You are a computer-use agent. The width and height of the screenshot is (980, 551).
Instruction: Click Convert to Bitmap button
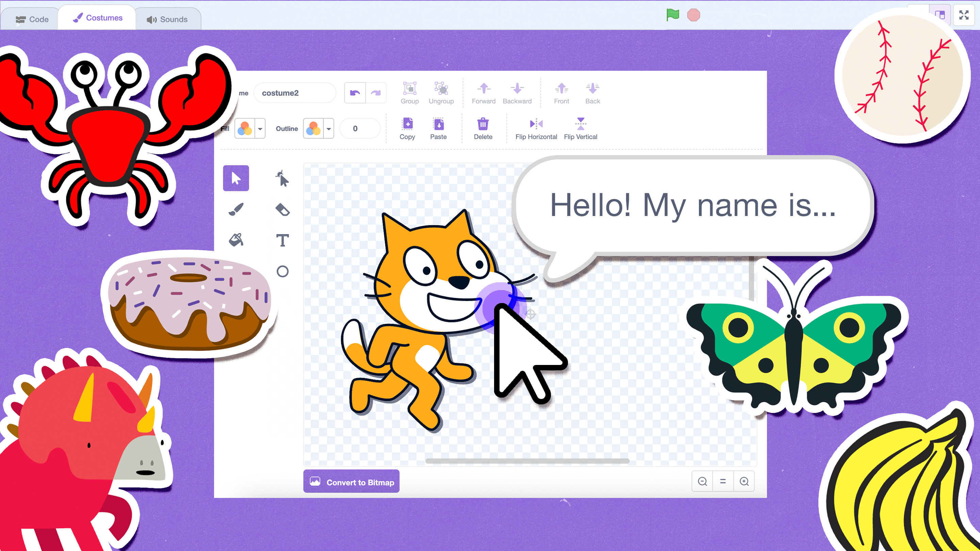coord(351,481)
